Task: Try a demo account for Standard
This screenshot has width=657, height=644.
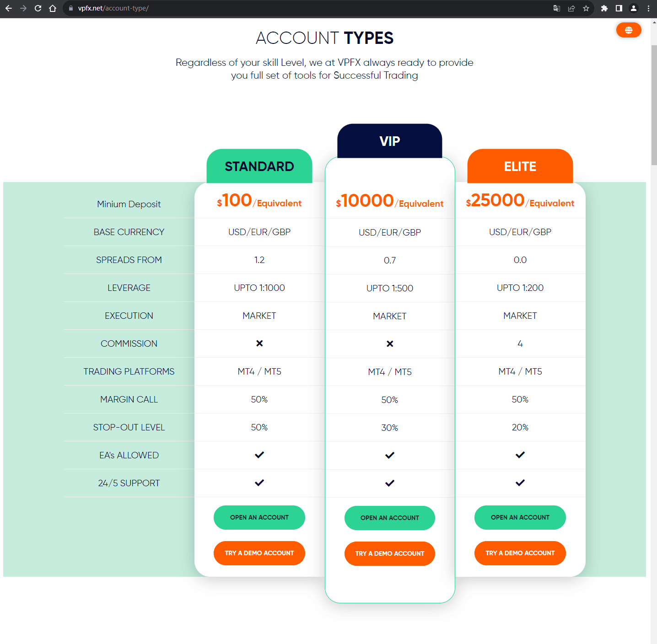Action: coord(259,553)
